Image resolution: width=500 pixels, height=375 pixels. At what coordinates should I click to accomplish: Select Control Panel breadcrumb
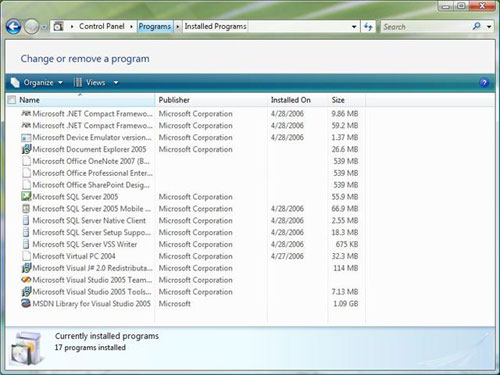point(102,26)
